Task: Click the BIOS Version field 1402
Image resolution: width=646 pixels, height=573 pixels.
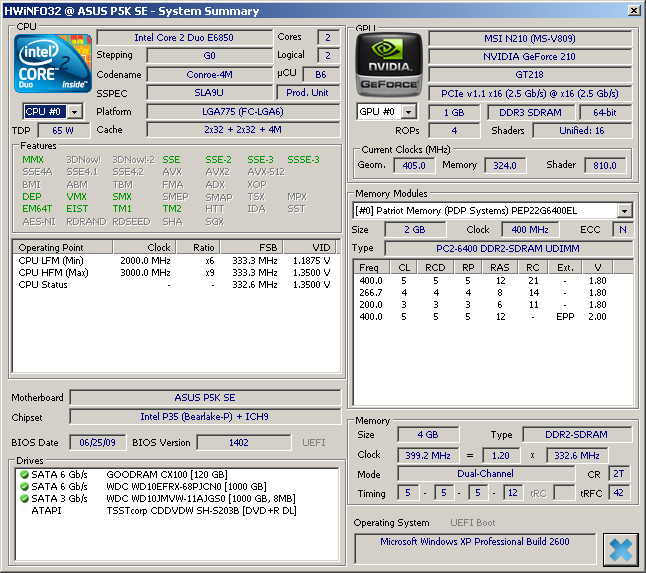Action: [x=243, y=443]
